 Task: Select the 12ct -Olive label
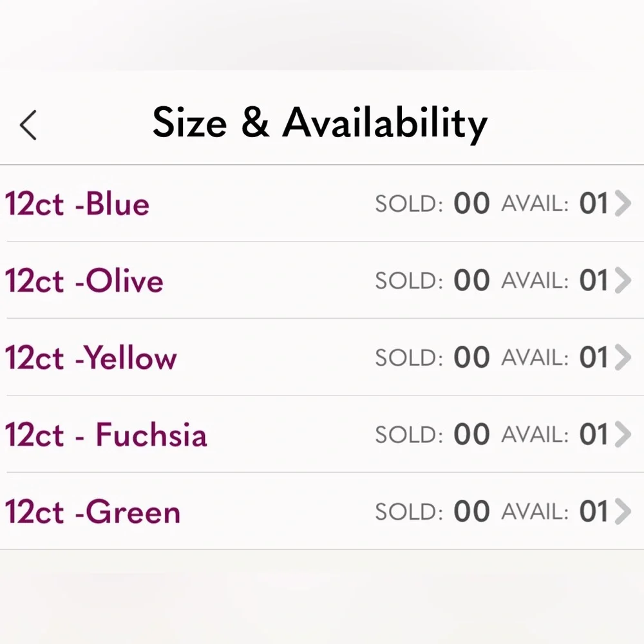click(84, 281)
